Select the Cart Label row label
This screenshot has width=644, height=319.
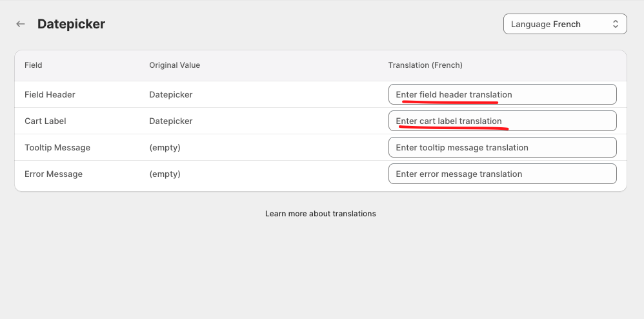[45, 121]
